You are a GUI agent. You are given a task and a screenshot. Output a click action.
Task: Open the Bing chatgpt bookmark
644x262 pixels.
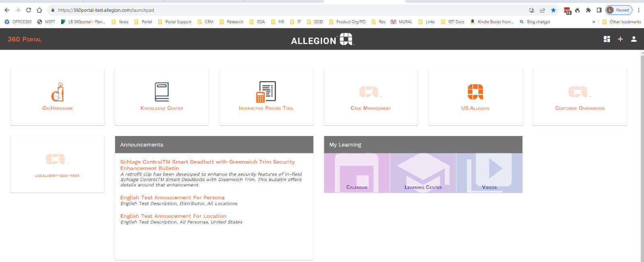pos(535,22)
